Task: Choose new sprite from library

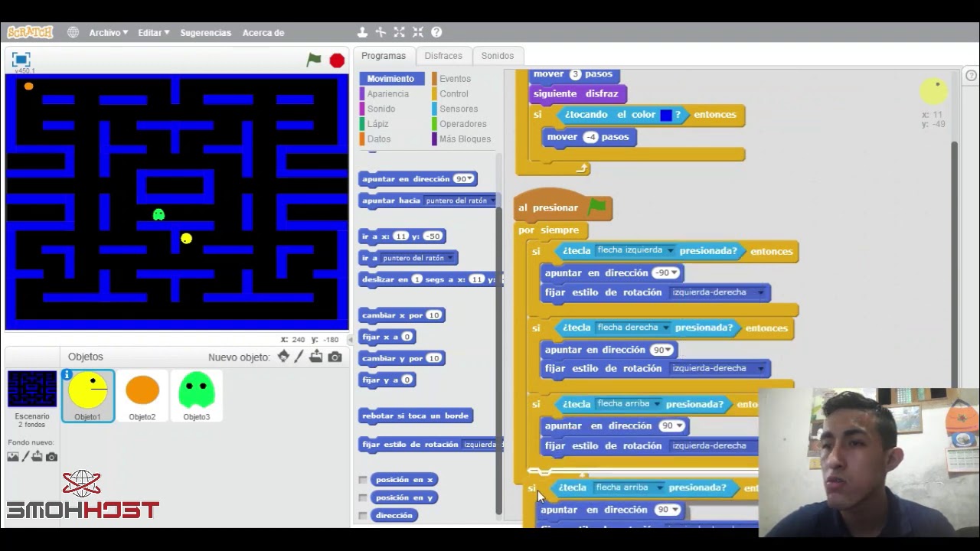Action: coord(283,357)
